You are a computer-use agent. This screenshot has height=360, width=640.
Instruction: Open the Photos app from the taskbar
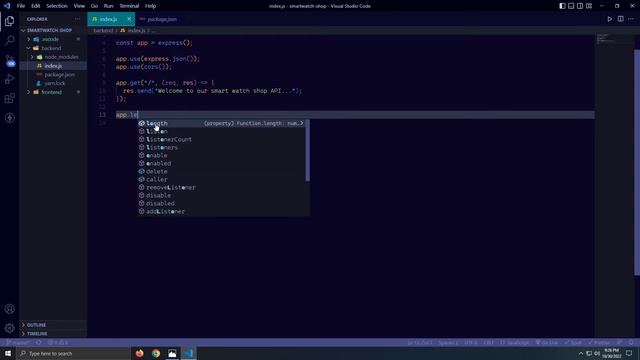point(172,353)
